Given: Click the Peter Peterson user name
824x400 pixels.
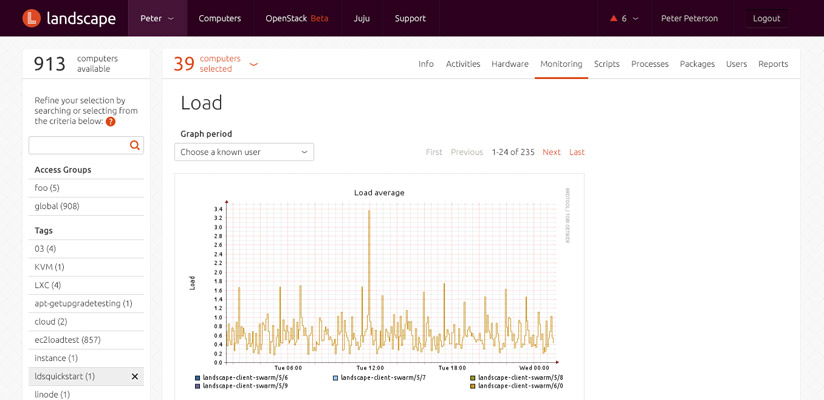Looking at the screenshot, I should [x=689, y=18].
